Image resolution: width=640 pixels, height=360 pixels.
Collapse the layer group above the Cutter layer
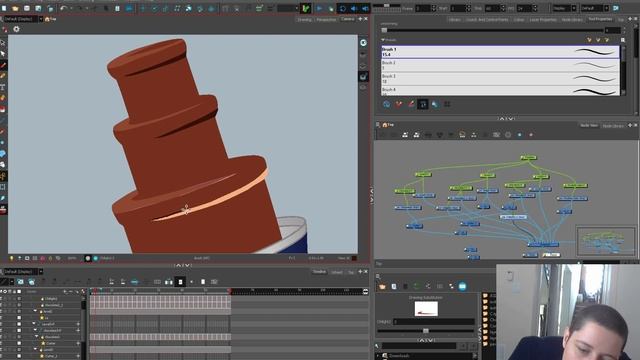pyautogui.click(x=37, y=337)
